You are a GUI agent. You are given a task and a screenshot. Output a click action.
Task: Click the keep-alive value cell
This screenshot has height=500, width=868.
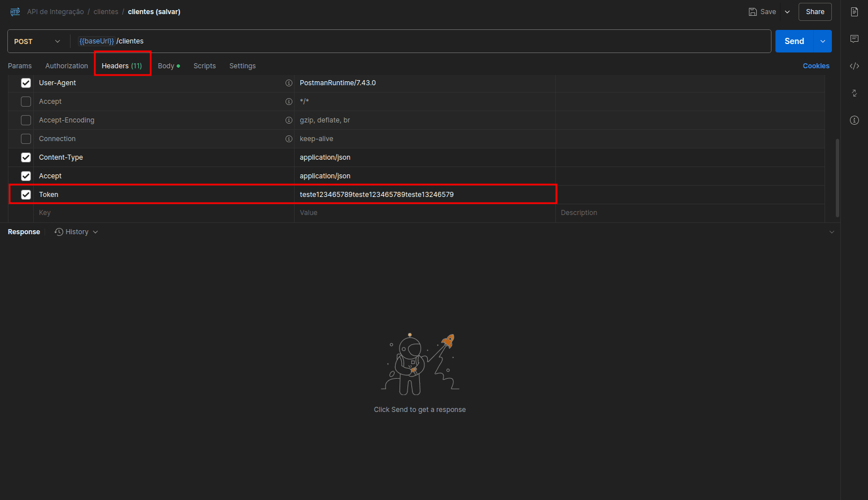(425, 139)
